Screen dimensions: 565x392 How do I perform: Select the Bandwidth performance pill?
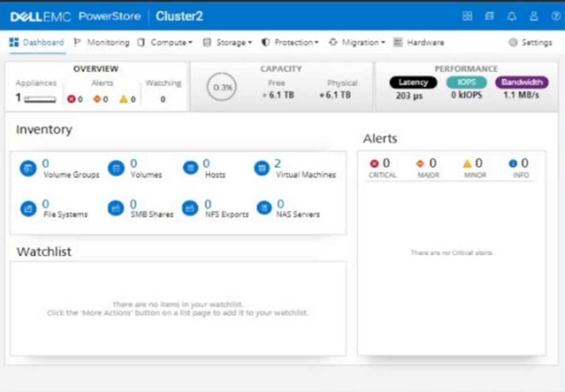[522, 83]
